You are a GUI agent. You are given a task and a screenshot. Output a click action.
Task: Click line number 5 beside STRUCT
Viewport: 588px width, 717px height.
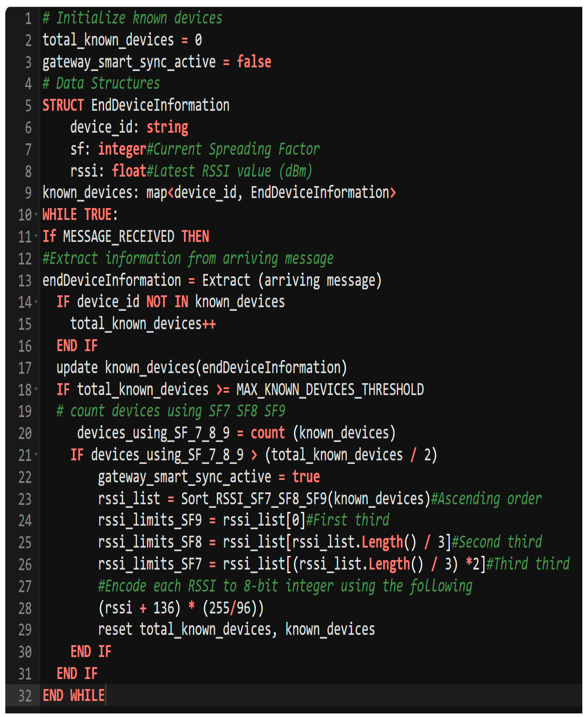click(28, 106)
